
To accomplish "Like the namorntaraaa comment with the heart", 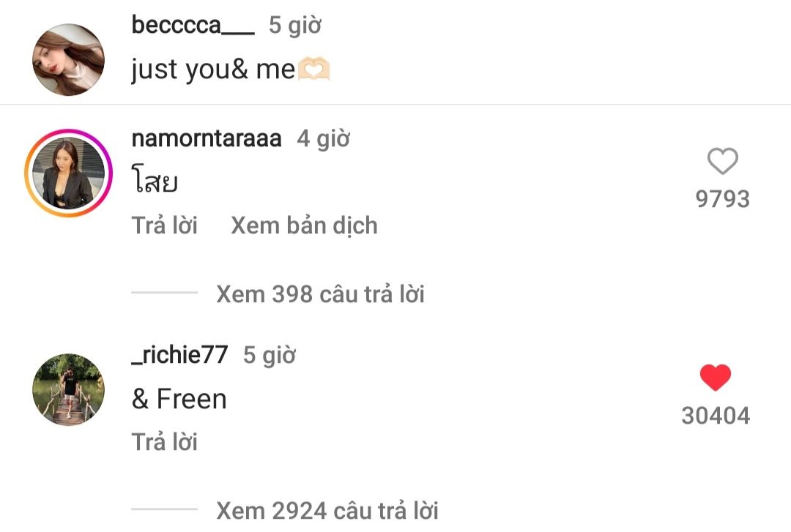I will click(x=722, y=161).
